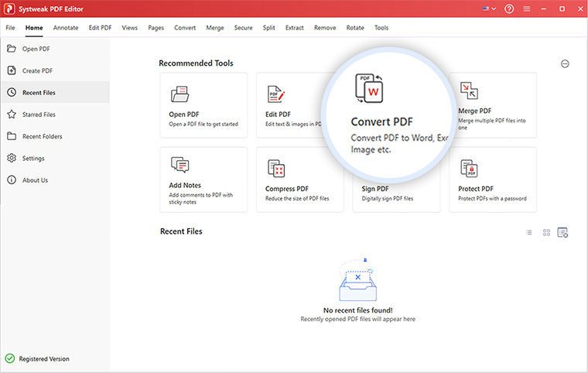Click the Systweak PDF Editor logo icon
The width and height of the screenshot is (588, 373).
tap(9, 9)
